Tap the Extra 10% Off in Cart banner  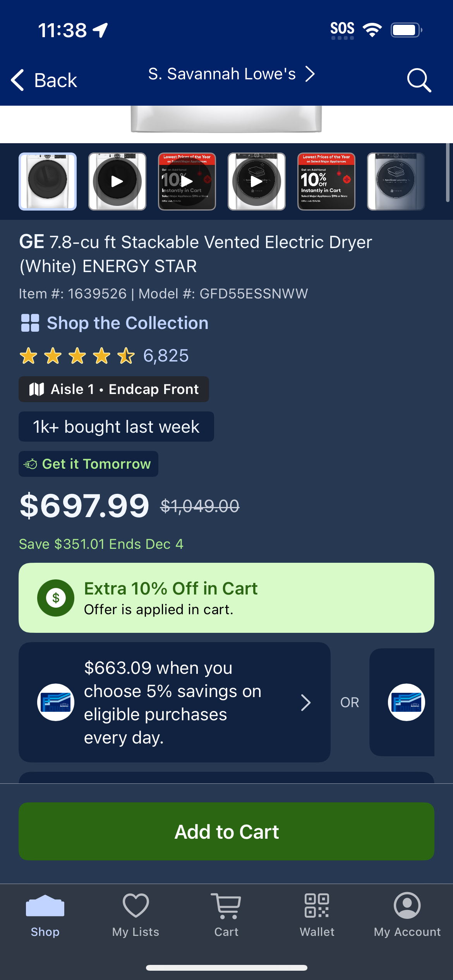(226, 598)
